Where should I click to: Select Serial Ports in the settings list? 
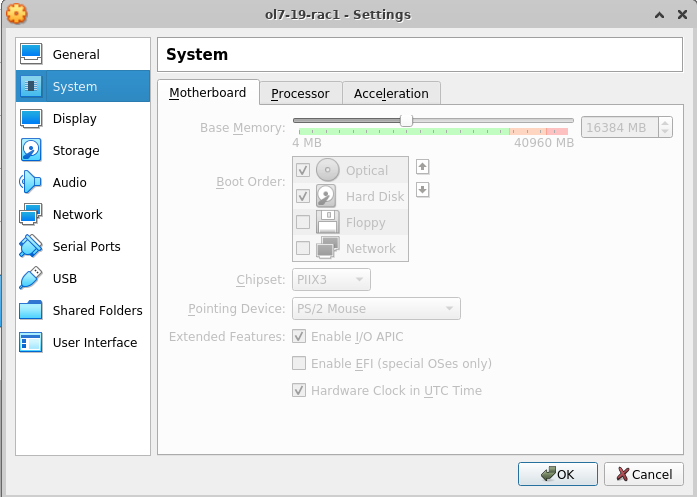[83, 246]
